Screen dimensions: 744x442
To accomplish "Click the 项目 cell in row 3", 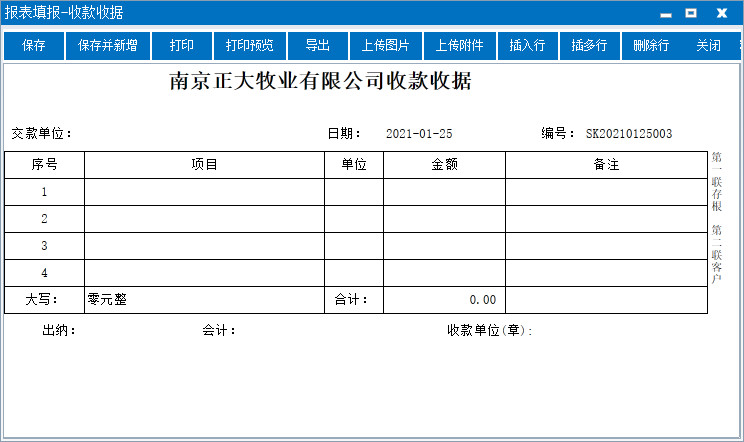I will pos(205,246).
